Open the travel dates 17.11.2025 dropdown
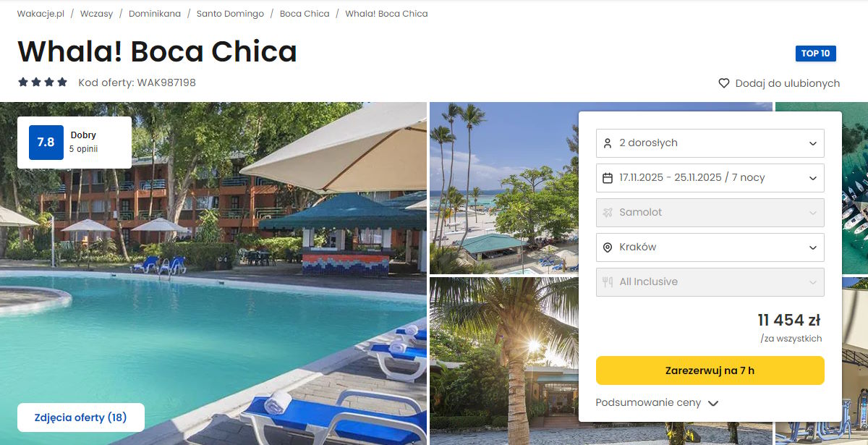This screenshot has width=868, height=445. click(710, 178)
